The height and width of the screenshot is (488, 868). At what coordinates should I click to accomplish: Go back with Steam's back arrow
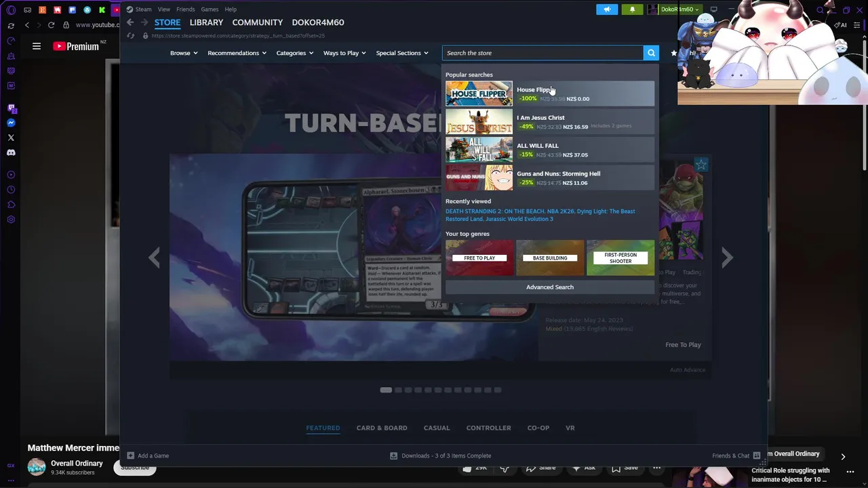[130, 22]
